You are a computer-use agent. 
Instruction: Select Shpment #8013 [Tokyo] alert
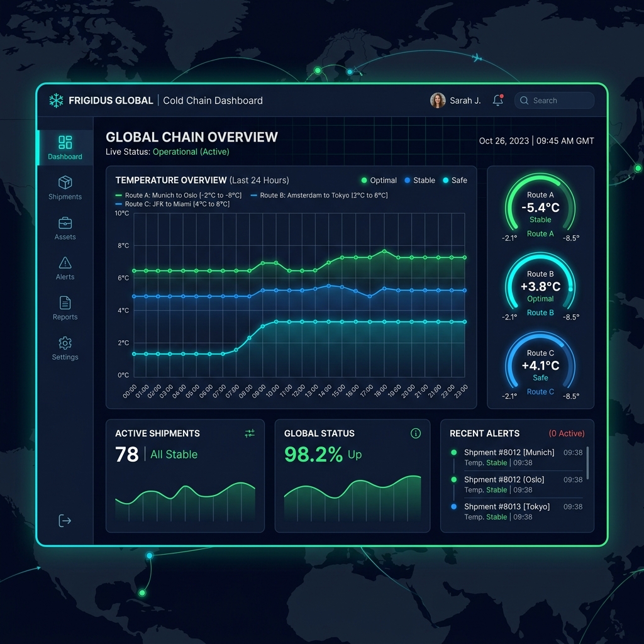(517, 511)
